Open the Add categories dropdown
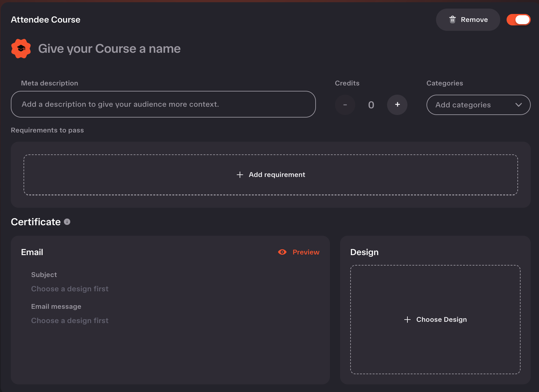 478,105
